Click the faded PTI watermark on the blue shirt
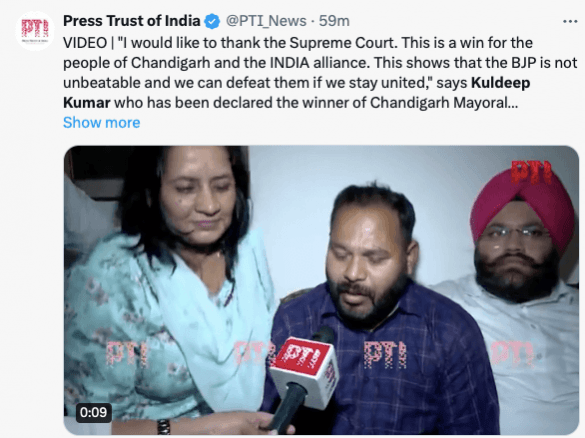This screenshot has height=438, width=585. pos(386,355)
